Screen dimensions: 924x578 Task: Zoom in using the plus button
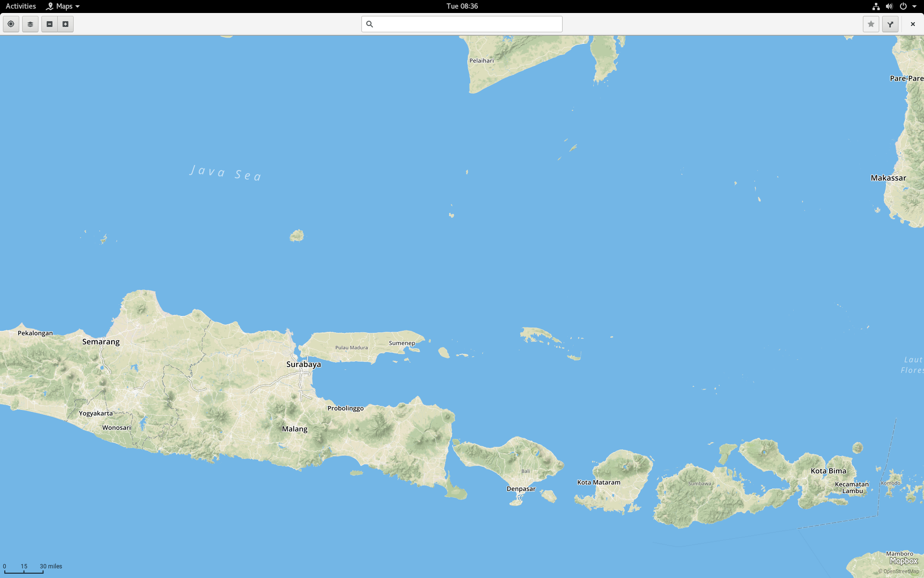point(65,24)
